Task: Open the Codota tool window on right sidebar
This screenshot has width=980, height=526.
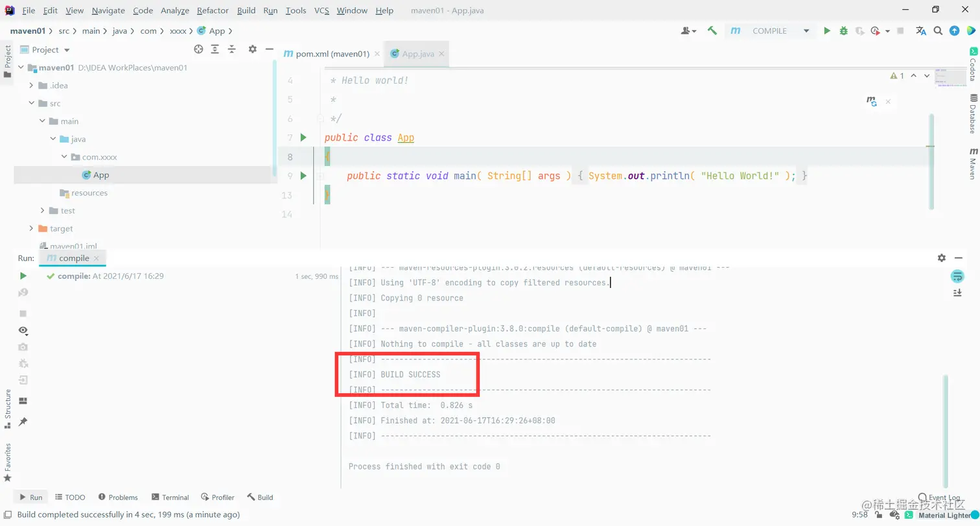Action: coord(973,64)
